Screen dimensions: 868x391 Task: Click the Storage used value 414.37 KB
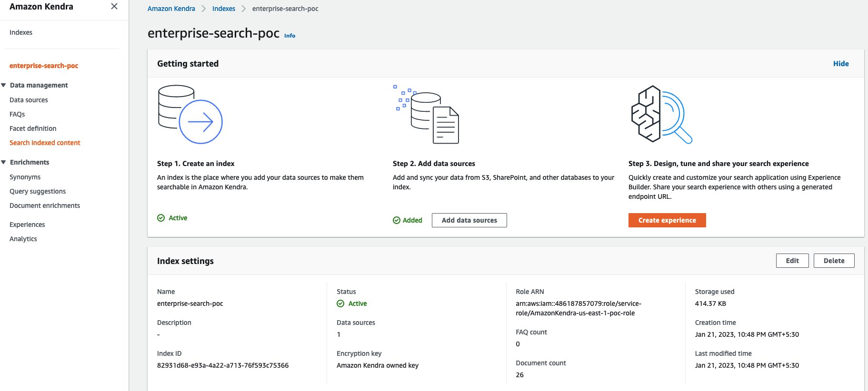click(x=710, y=303)
